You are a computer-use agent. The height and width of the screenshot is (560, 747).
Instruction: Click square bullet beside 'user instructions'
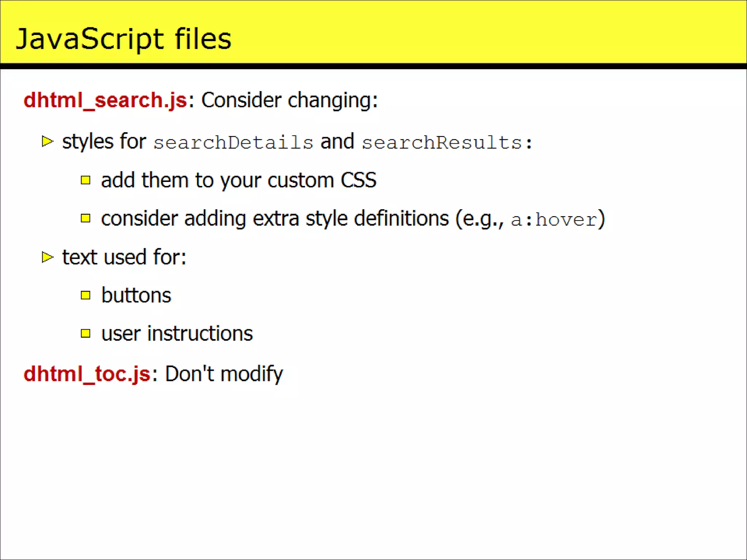pyautogui.click(x=85, y=333)
